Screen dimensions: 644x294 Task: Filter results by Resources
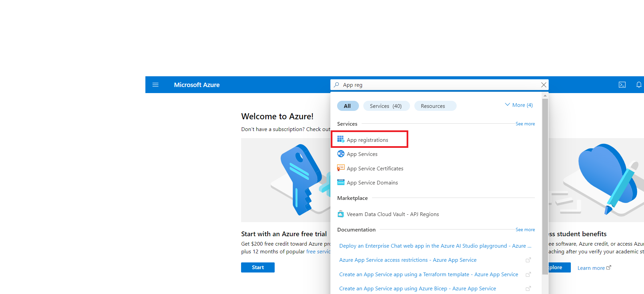[435, 106]
